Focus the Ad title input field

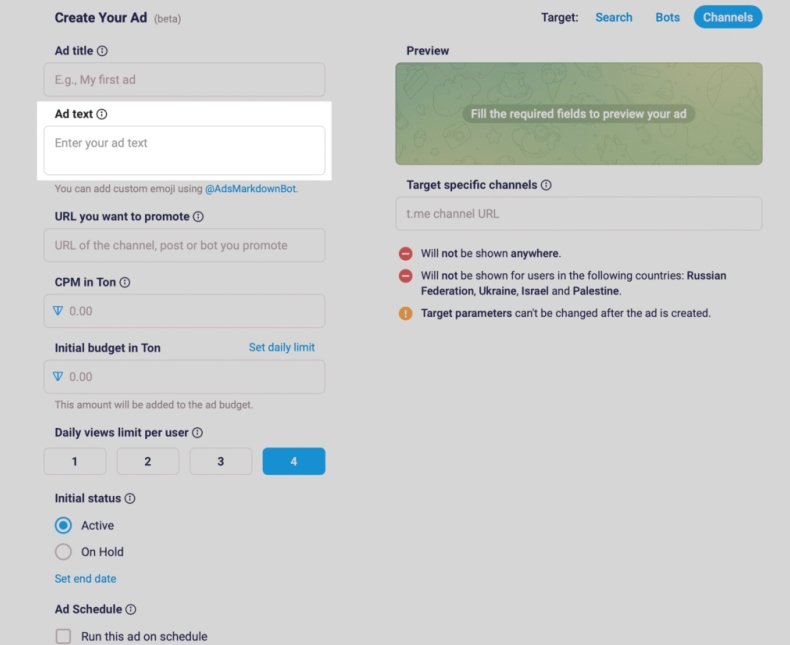pos(184,80)
